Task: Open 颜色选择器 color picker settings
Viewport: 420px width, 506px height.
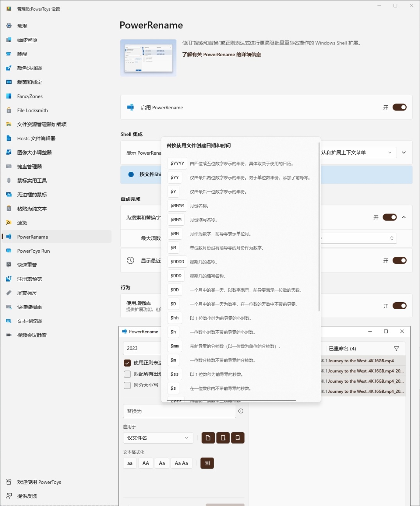Action: click(56, 68)
